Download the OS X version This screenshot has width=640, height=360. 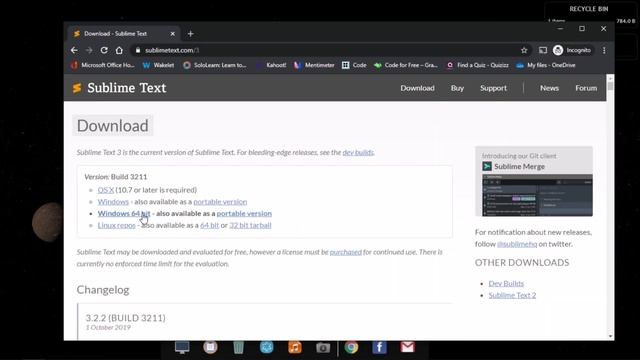(x=106, y=190)
